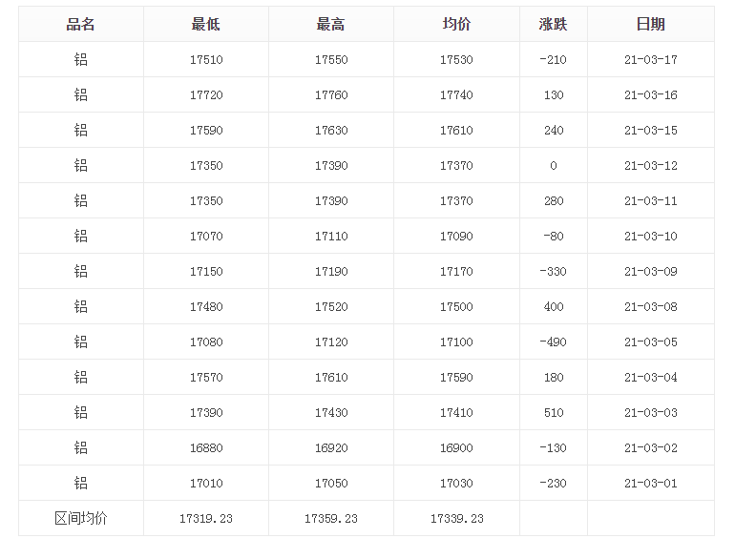The height and width of the screenshot is (559, 756).
Task: Select the 510 change value cell
Action: (553, 412)
